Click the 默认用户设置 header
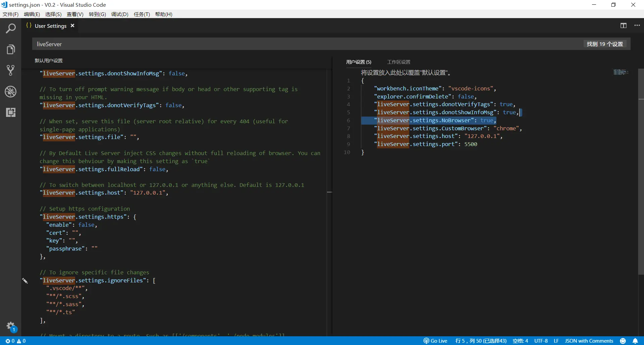 (49, 61)
